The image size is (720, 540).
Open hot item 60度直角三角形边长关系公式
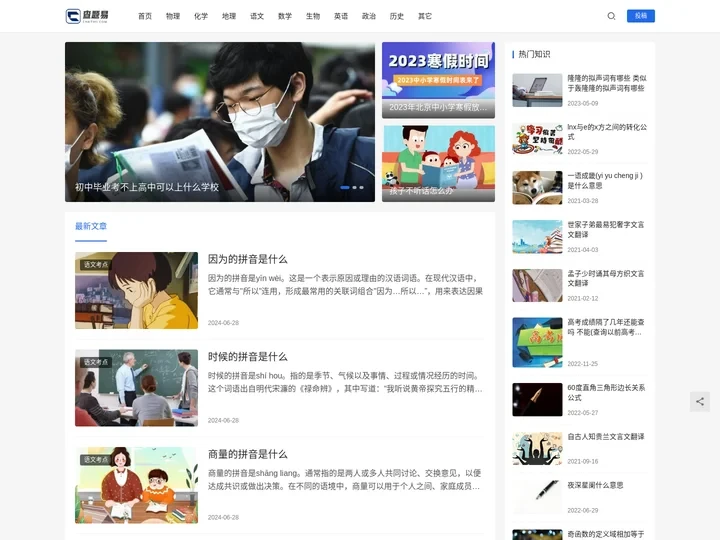[x=606, y=393]
